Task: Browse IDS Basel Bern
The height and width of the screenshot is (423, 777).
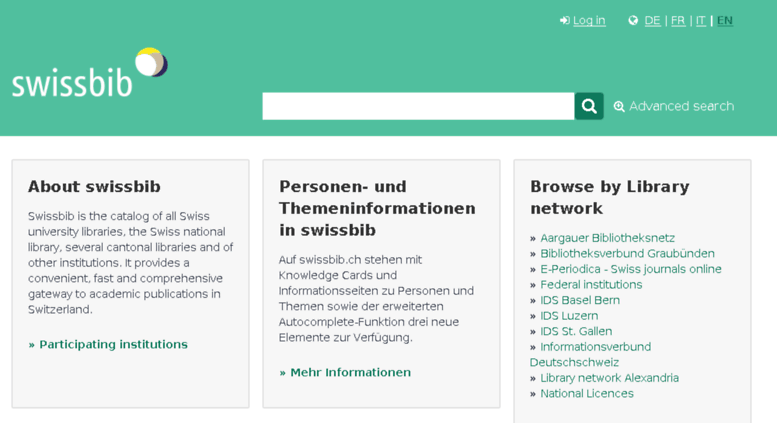Action: [x=580, y=300]
